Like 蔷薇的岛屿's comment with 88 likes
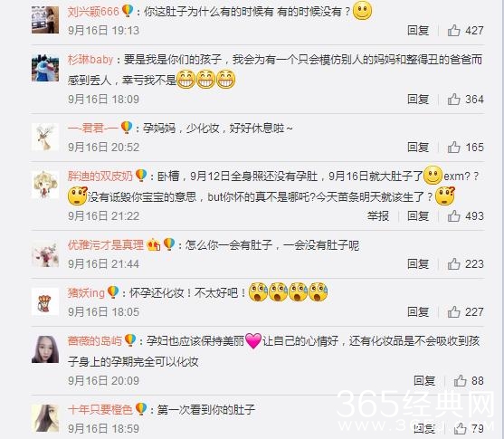 [460, 380]
